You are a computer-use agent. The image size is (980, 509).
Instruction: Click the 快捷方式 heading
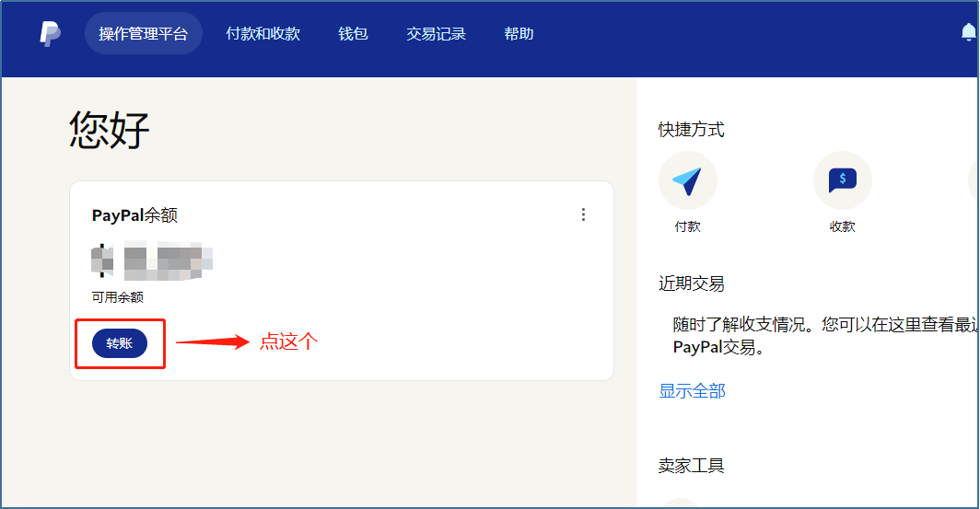(x=691, y=130)
